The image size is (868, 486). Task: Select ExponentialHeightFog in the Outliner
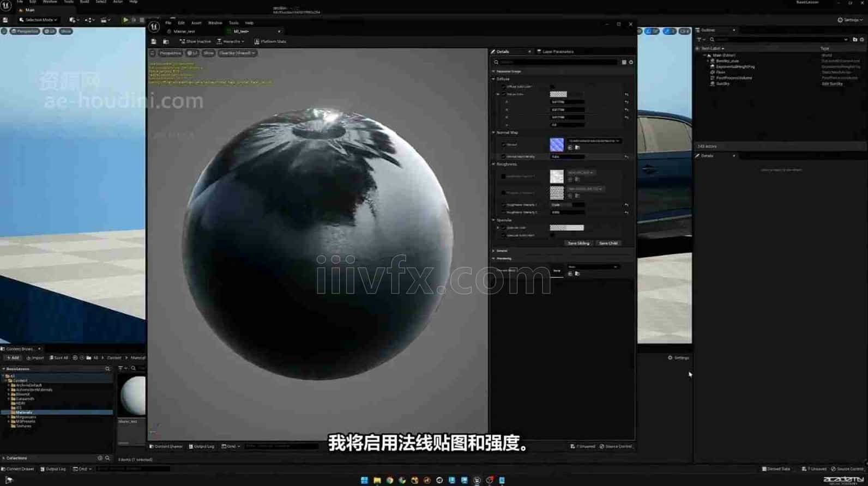coord(735,66)
